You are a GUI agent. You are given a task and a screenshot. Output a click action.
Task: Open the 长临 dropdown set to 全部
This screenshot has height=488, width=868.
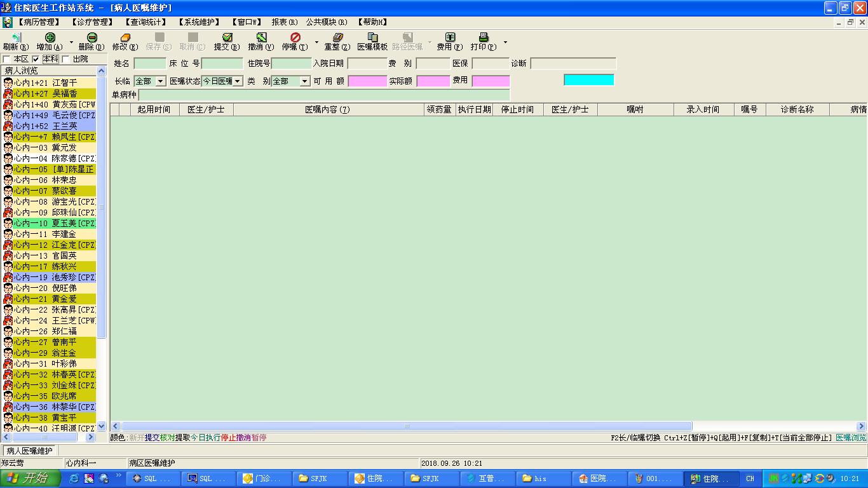(161, 81)
